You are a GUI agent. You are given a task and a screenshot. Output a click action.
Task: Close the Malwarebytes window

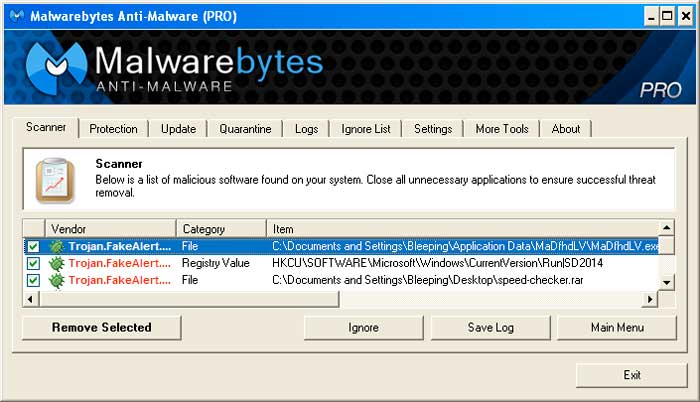pos(685,17)
